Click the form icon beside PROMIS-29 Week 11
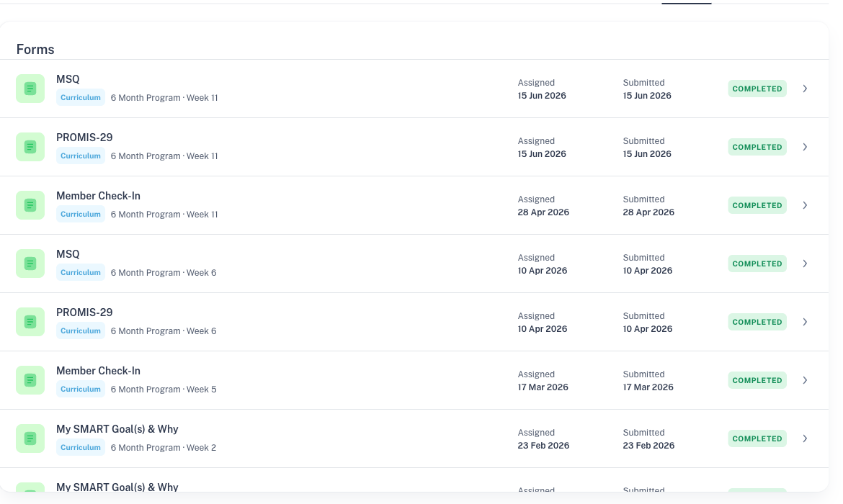Viewport: 843px width, 504px height. [x=30, y=147]
